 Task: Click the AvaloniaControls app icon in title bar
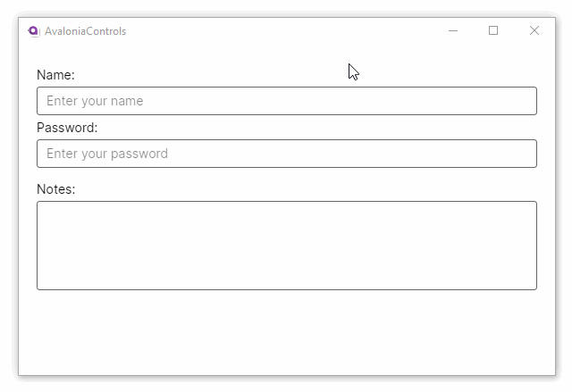(x=34, y=31)
